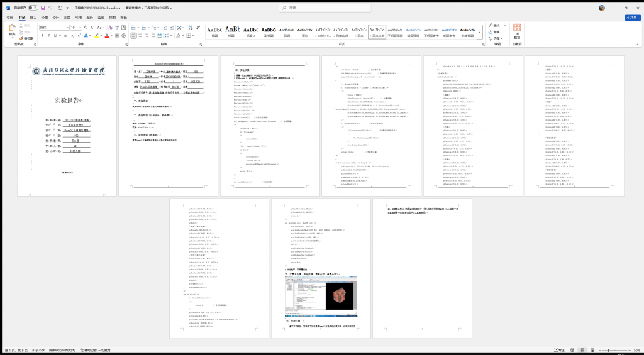Viewport: 644px width, 355px height.
Task: Open the Add-ins (加载项) button
Action: [517, 31]
